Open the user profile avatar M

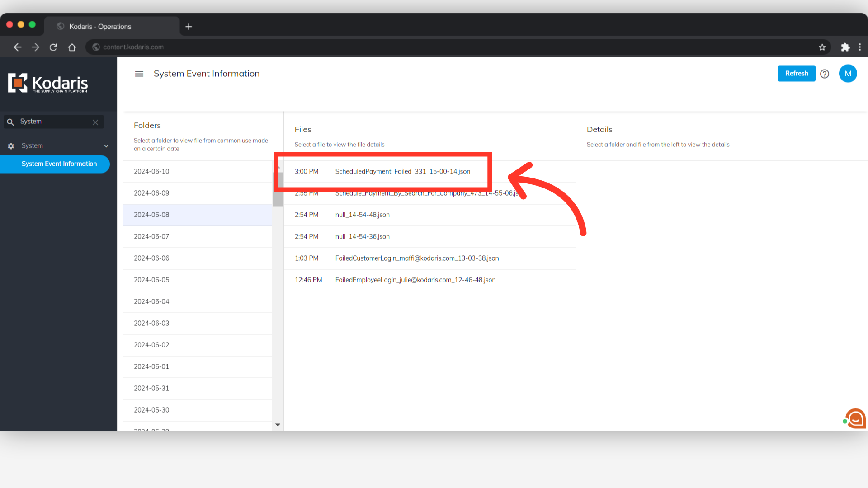point(848,74)
